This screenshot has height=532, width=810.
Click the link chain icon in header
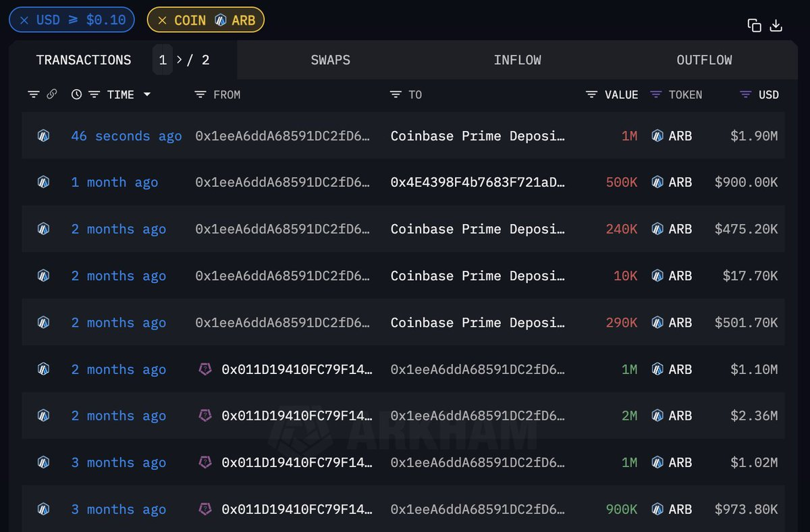51,95
